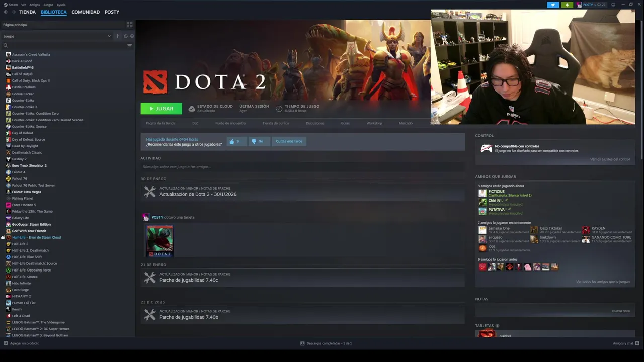Open the Steam menu

click(11, 5)
